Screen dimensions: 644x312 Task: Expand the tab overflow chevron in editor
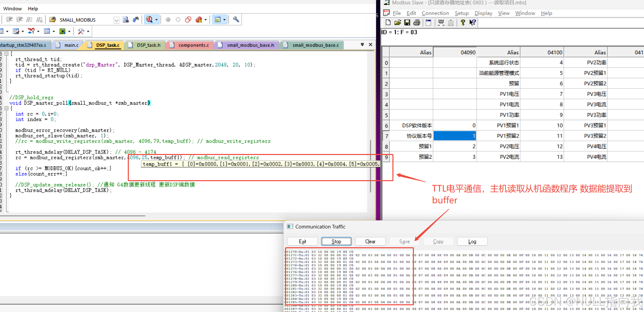tap(362, 44)
